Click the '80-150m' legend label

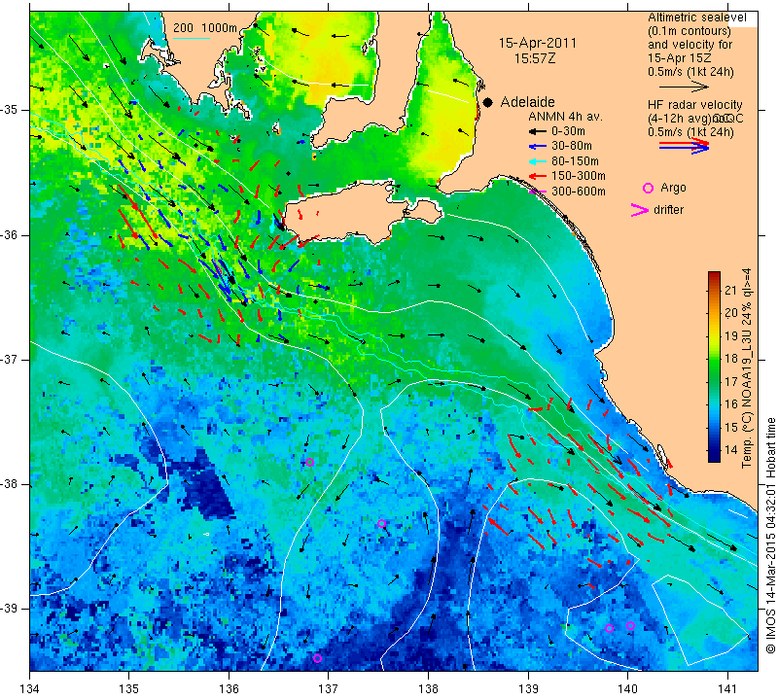coord(575,161)
